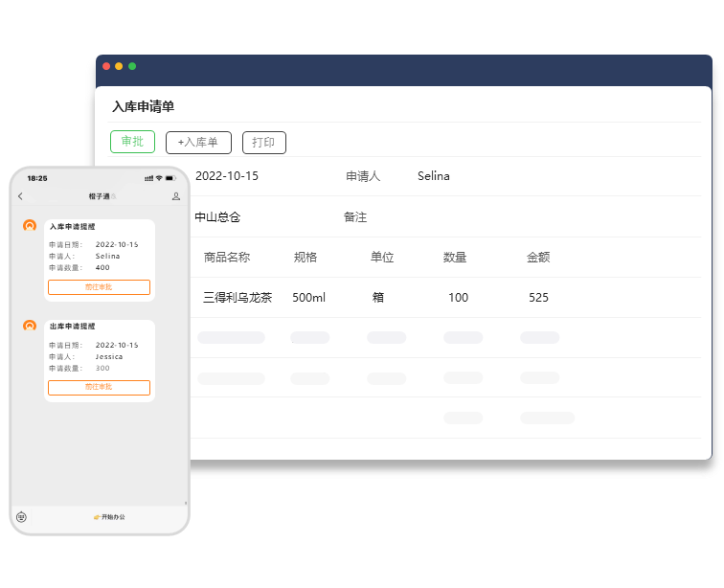This screenshot has width=724, height=588.
Task: Click the 中山总仓 warehouse field
Action: [x=217, y=217]
